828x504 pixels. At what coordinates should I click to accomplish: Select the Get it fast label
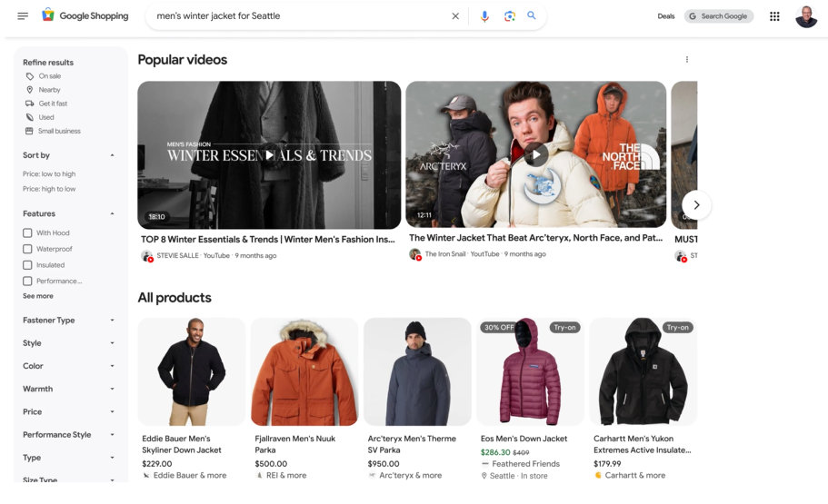click(x=53, y=104)
